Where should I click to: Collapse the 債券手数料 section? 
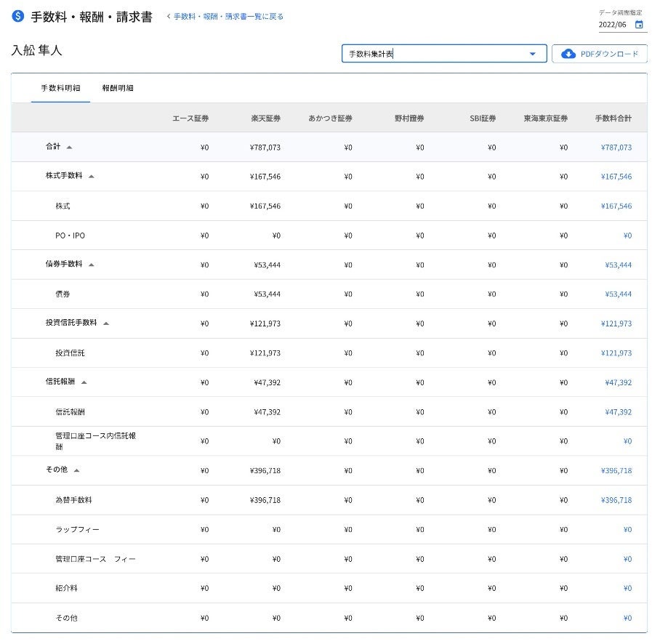click(92, 265)
